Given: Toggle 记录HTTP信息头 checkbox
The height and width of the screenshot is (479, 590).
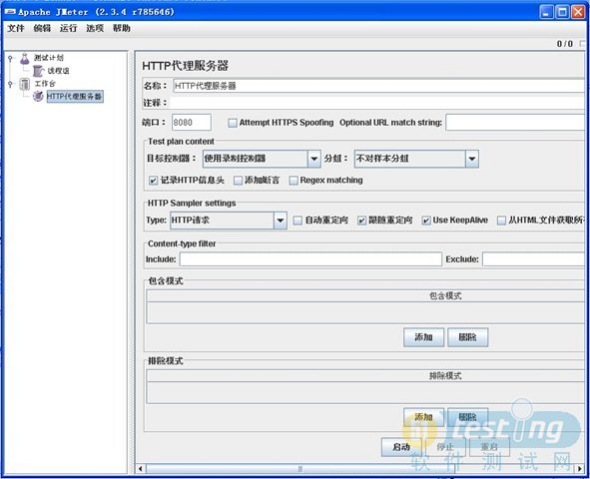Looking at the screenshot, I should 153,181.
